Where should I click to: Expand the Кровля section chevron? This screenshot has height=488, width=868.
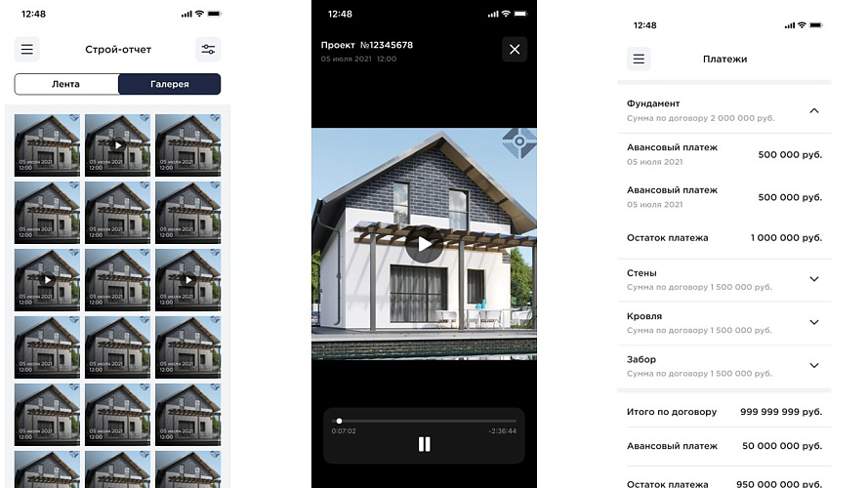pos(813,322)
